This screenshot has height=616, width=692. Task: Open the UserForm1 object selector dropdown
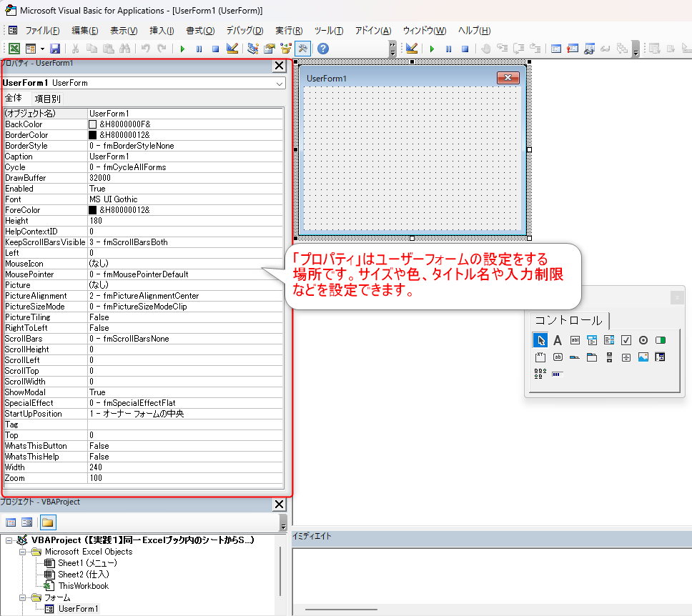click(x=280, y=84)
